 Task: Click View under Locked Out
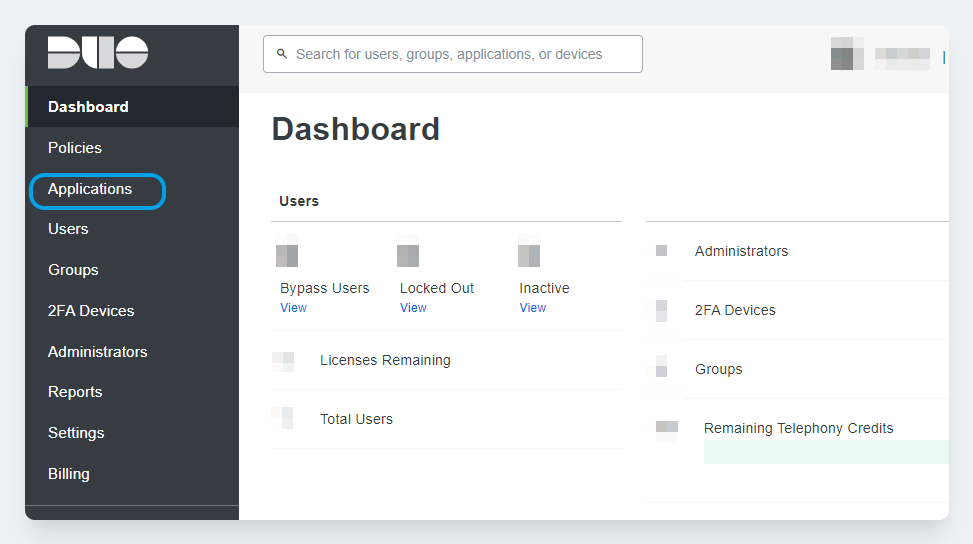[x=413, y=308]
